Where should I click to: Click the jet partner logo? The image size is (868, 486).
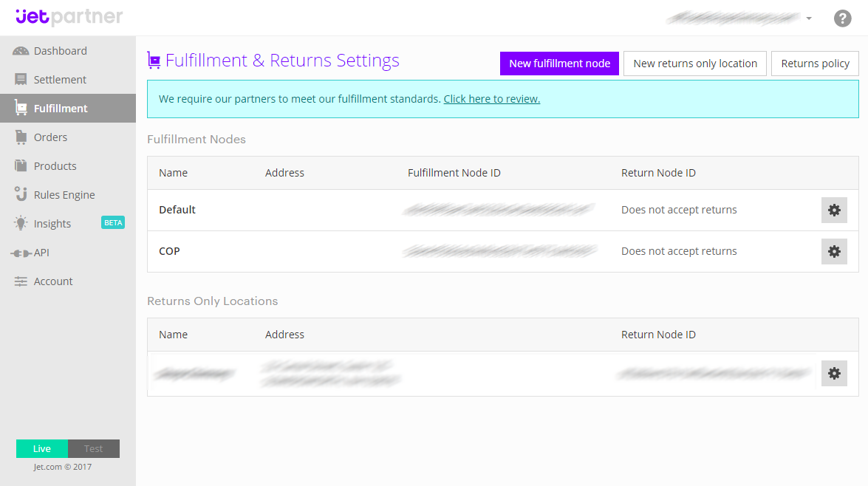tap(69, 17)
